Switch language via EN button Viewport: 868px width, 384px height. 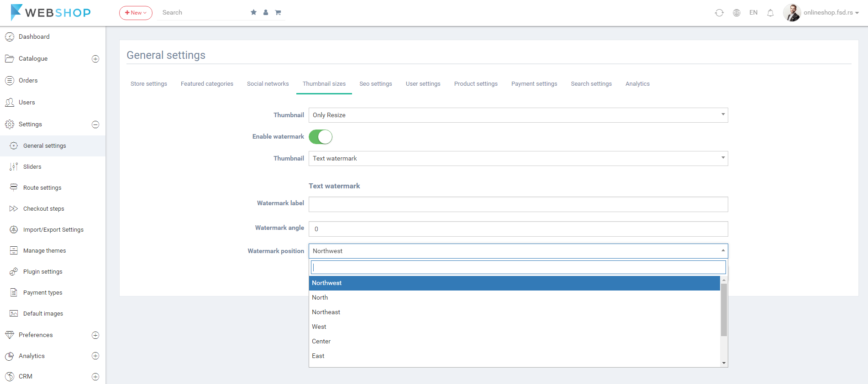point(753,13)
